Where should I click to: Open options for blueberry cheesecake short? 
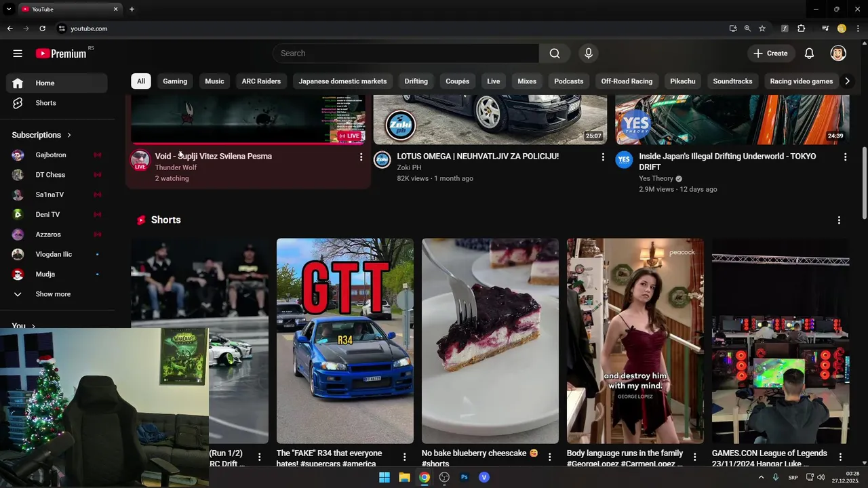[550, 457]
